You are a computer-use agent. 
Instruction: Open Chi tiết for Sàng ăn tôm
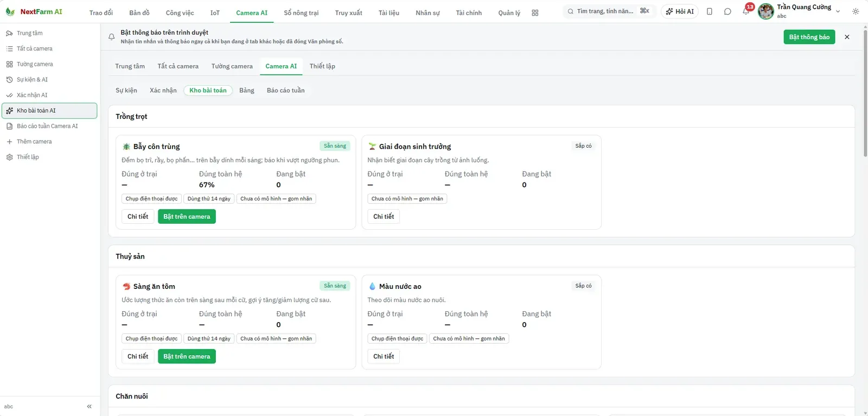click(x=138, y=357)
